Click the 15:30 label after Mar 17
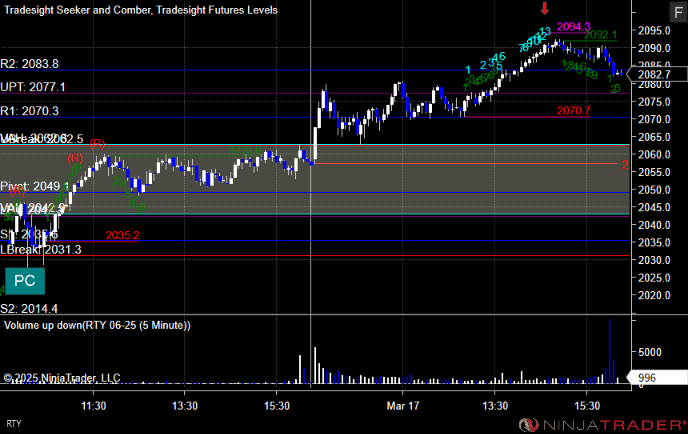The width and height of the screenshot is (688, 434). tap(587, 406)
